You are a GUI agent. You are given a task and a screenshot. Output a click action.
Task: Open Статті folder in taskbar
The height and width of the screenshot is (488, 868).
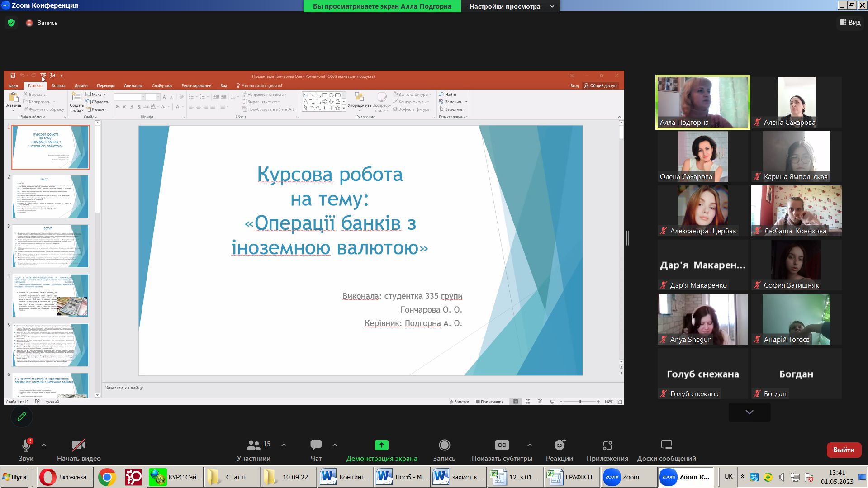pos(232,477)
